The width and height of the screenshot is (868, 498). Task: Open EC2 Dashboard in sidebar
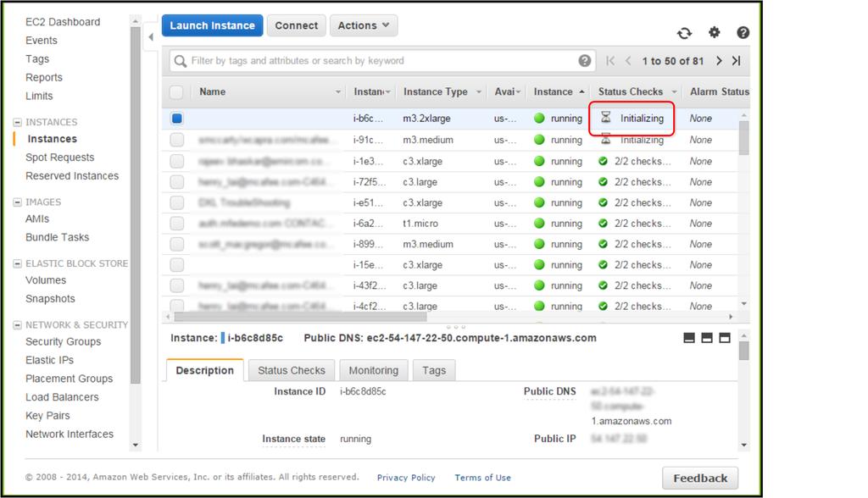click(63, 21)
